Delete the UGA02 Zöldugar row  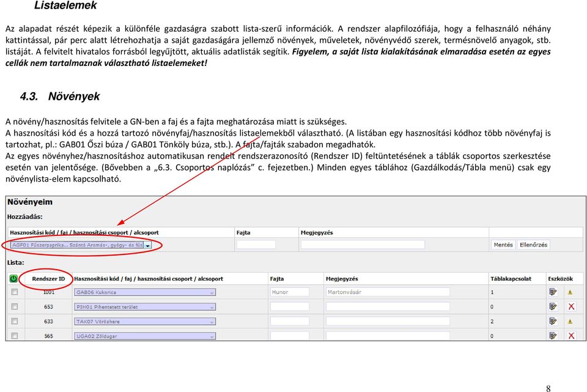(x=571, y=336)
